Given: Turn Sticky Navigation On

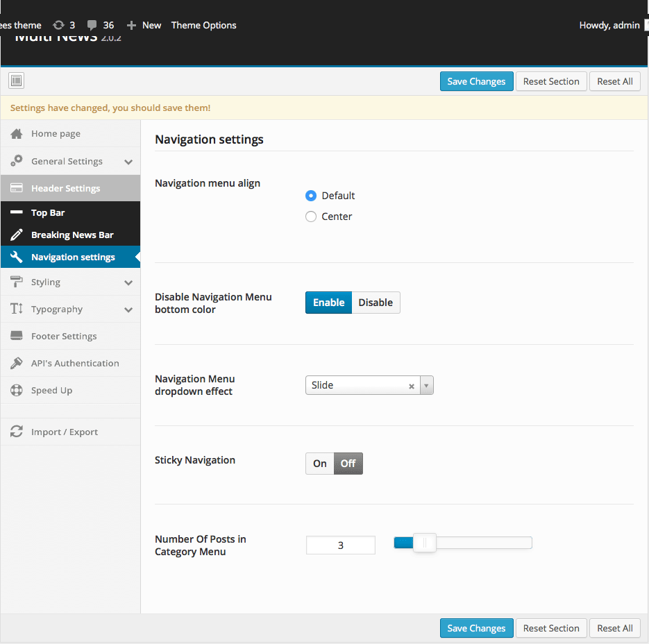Looking at the screenshot, I should click(320, 464).
